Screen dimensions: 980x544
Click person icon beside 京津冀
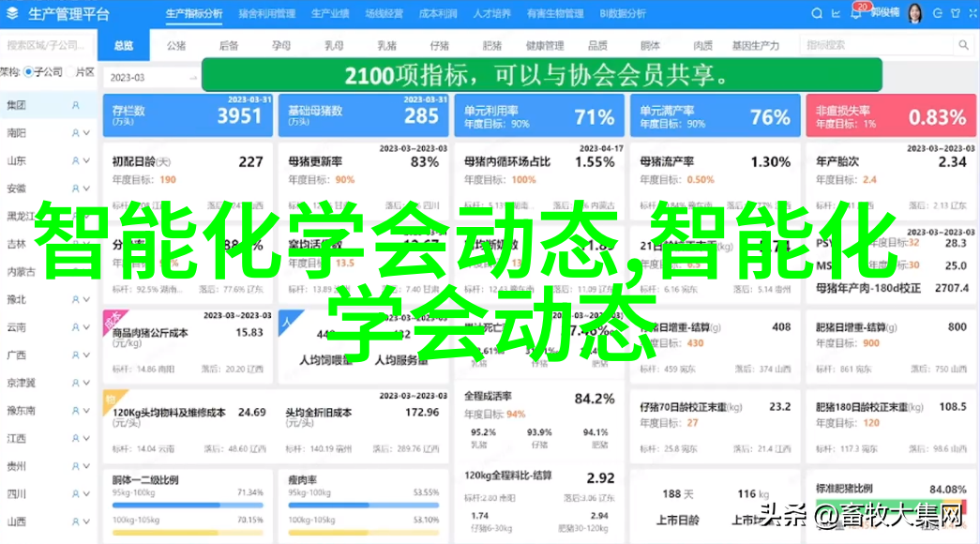coord(76,383)
